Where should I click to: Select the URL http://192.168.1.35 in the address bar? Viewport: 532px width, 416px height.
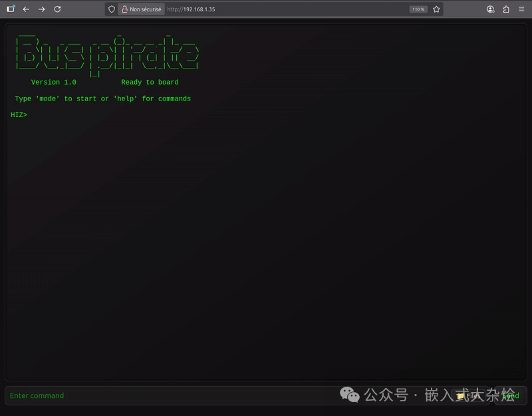[191, 9]
